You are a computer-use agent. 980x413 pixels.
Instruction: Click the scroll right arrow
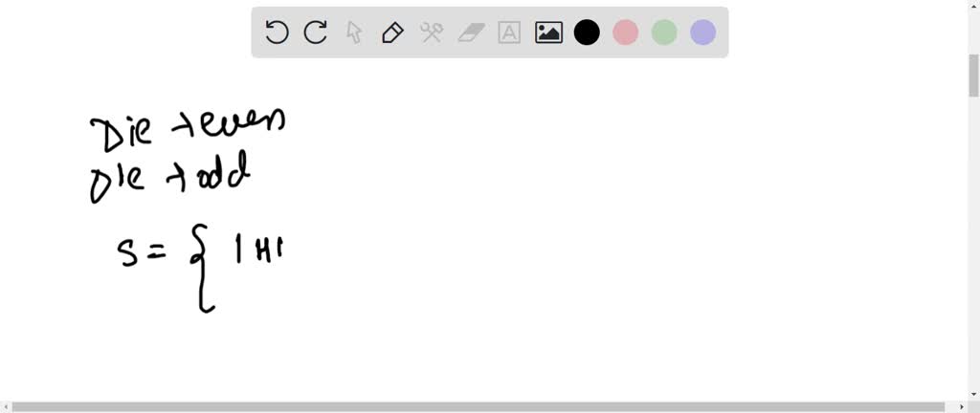[x=963, y=407]
